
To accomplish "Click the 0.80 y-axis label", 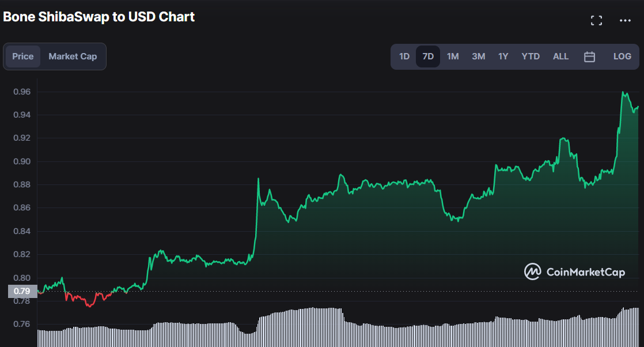I will (x=22, y=277).
